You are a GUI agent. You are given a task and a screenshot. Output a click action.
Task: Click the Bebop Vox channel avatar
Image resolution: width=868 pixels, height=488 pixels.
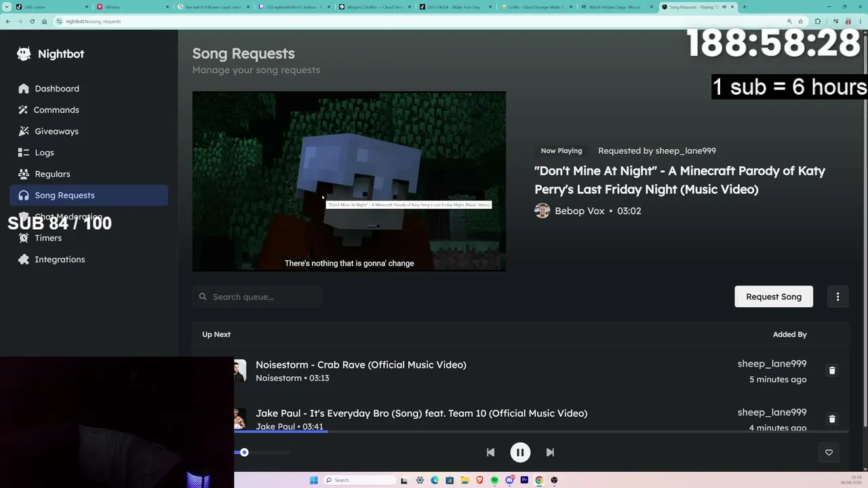point(542,211)
